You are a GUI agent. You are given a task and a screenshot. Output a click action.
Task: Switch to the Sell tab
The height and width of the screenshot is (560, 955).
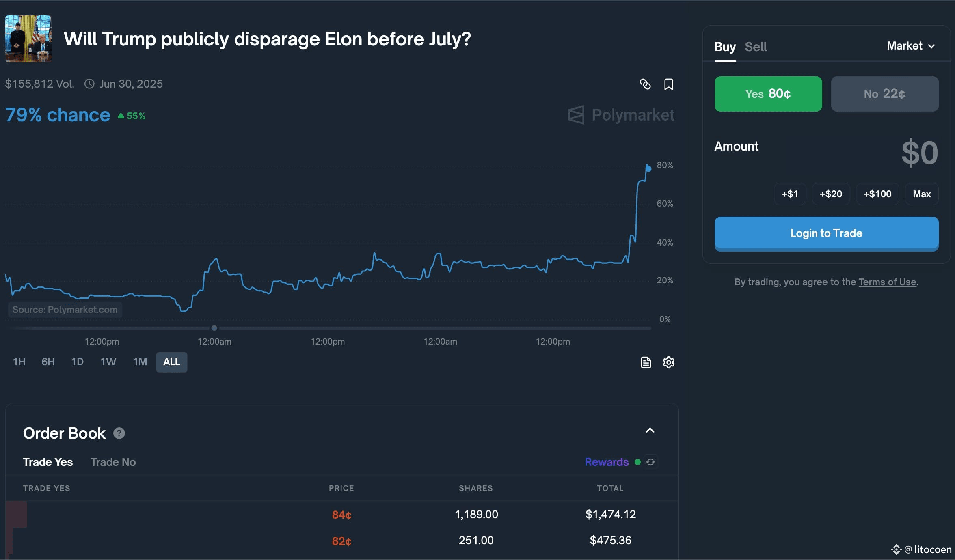[756, 47]
